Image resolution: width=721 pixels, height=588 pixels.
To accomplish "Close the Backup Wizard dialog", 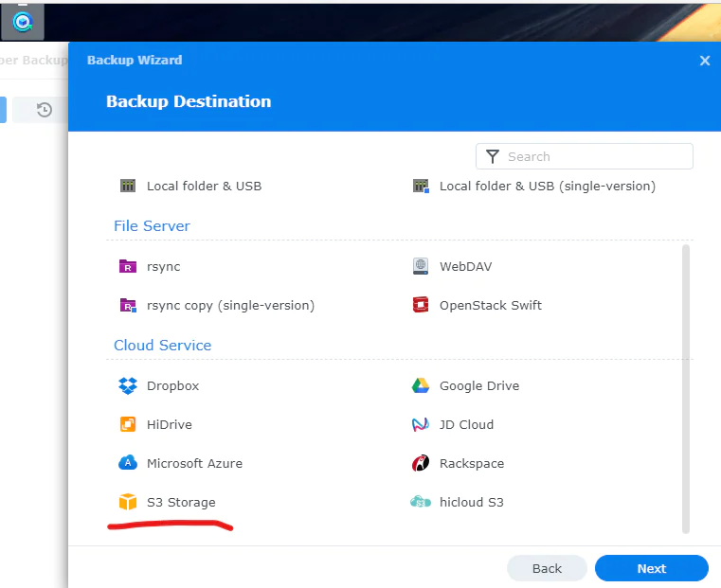I will (705, 61).
